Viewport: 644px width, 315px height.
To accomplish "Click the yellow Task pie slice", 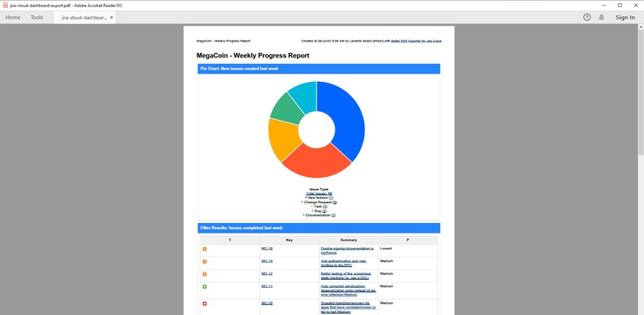I will 283,140.
